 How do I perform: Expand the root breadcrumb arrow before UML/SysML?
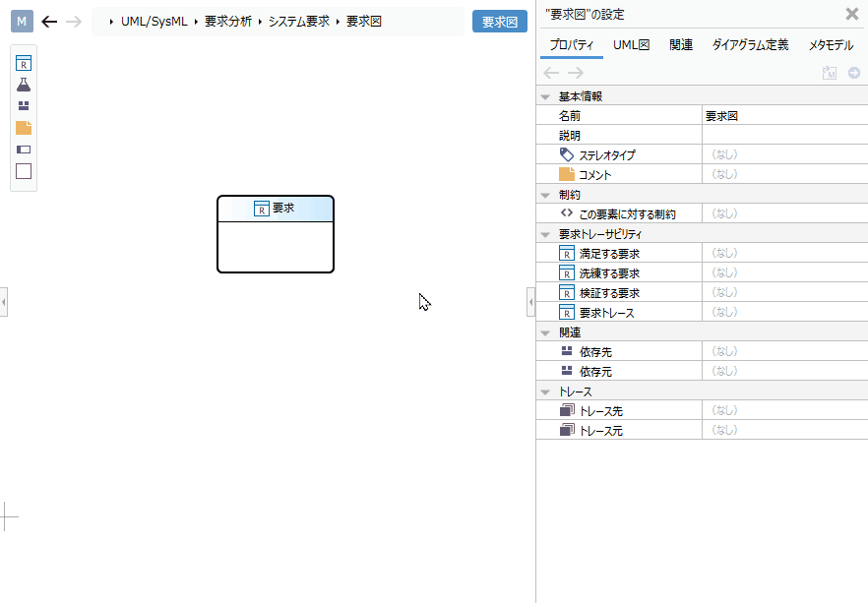(x=111, y=22)
